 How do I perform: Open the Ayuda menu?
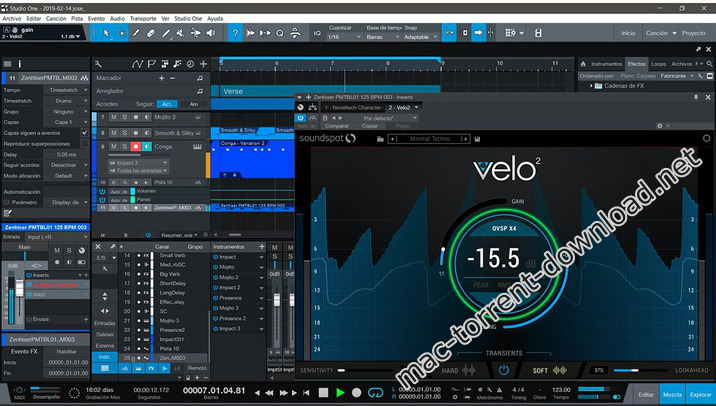pyautogui.click(x=215, y=19)
